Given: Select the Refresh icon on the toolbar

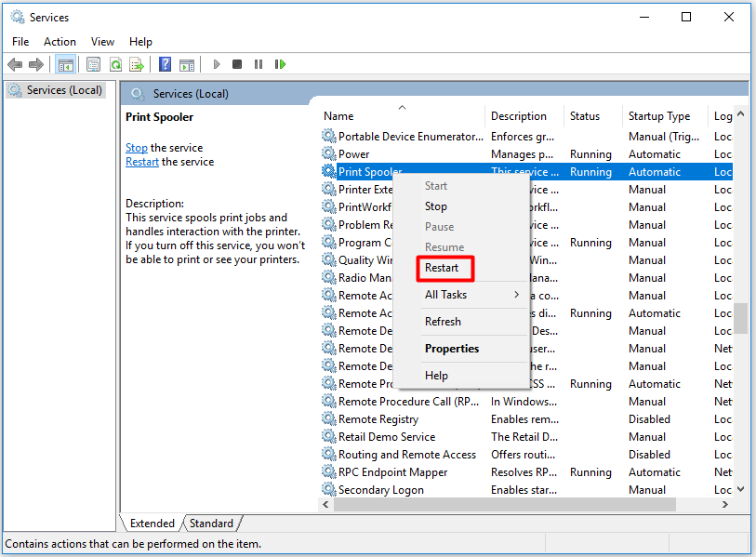Looking at the screenshot, I should tap(115, 63).
